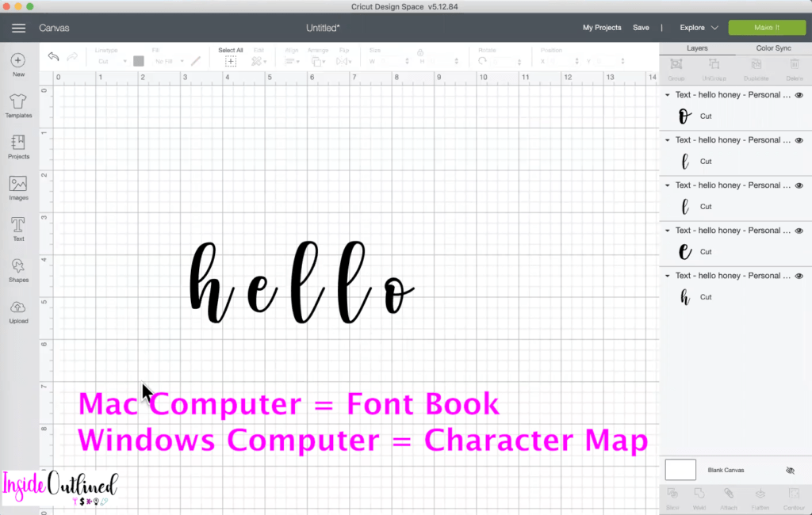Click the Width size field
This screenshot has height=515, width=812.
point(393,62)
